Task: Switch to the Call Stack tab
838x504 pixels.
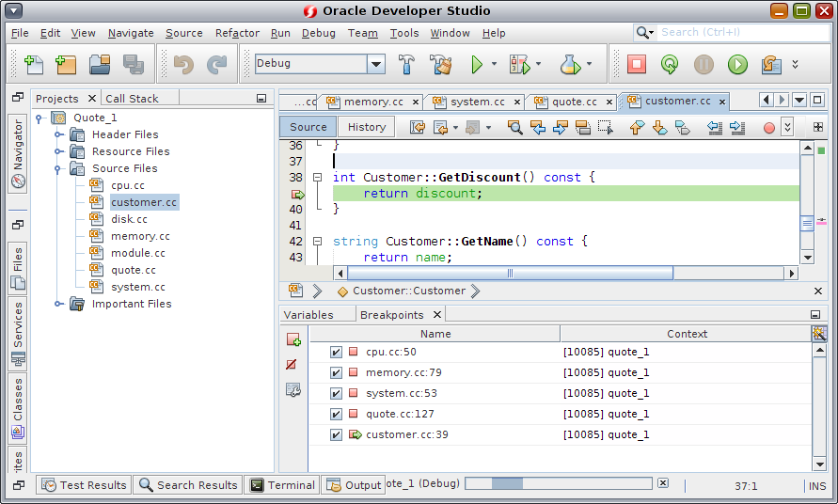Action: [132, 99]
